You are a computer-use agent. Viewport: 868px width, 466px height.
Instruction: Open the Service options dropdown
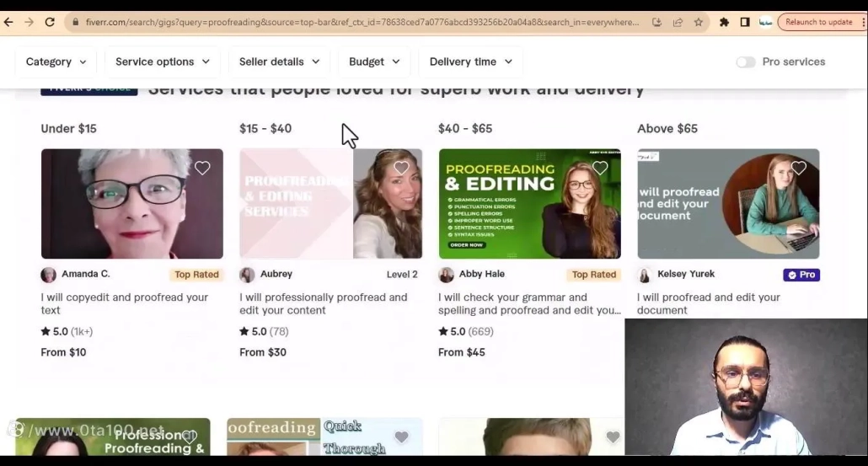(162, 62)
